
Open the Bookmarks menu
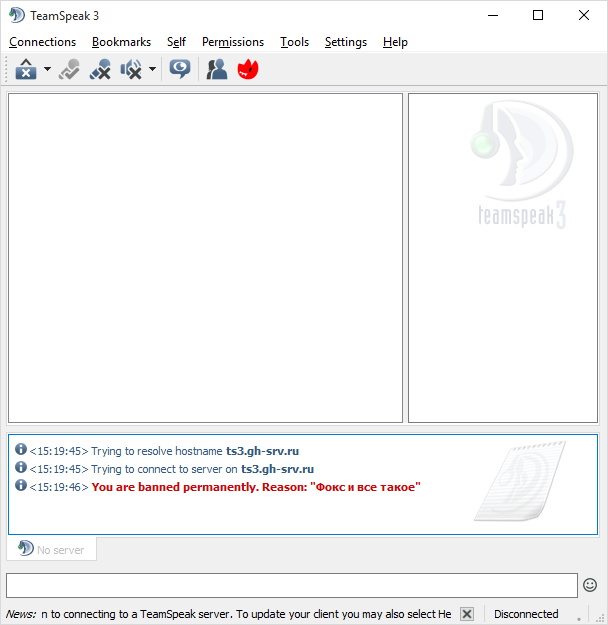tap(121, 42)
